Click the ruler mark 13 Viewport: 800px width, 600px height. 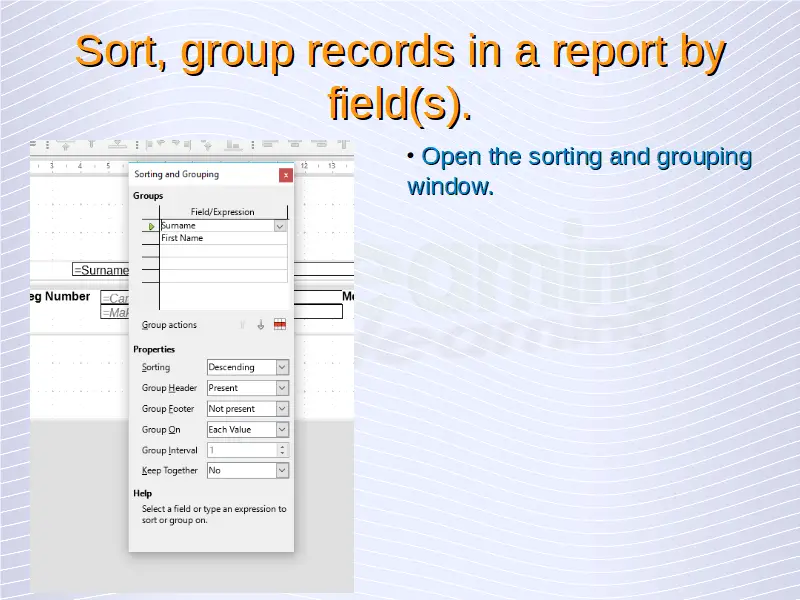(x=332, y=166)
